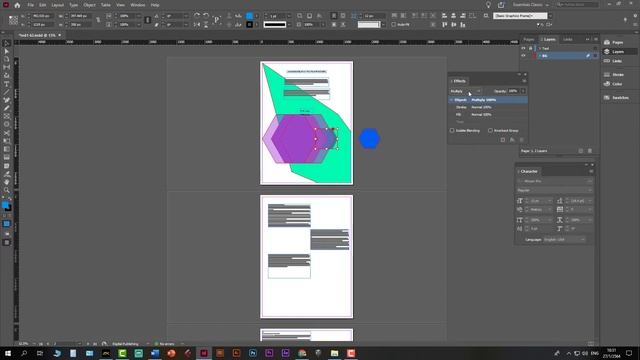Open the Color panel from the dock
The image size is (640, 360).
tap(613, 84)
